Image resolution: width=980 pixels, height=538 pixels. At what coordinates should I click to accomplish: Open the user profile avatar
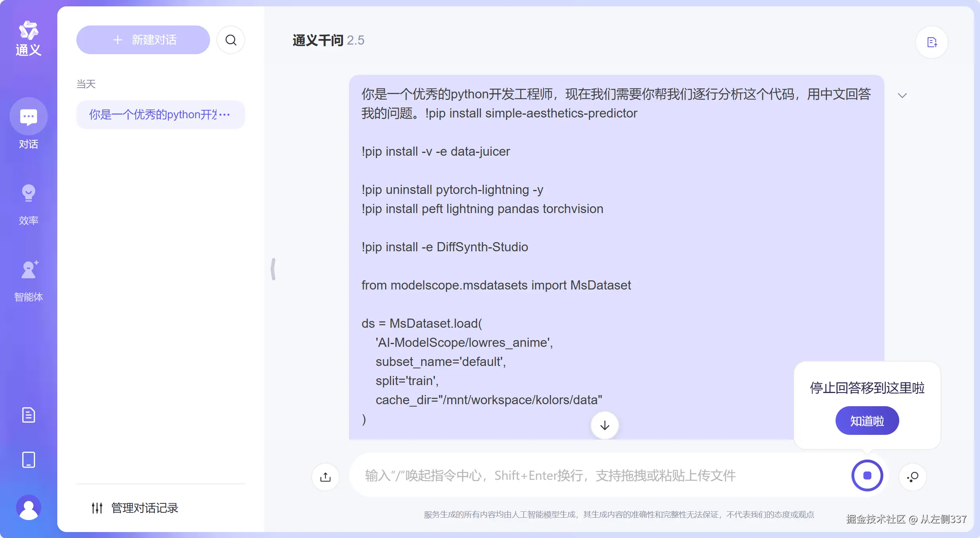coord(28,507)
